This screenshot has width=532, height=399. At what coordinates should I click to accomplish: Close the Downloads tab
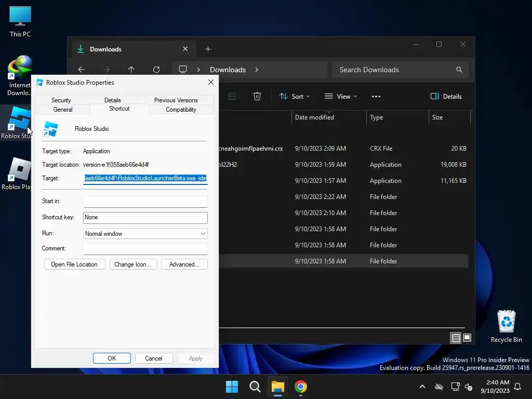pos(185,49)
